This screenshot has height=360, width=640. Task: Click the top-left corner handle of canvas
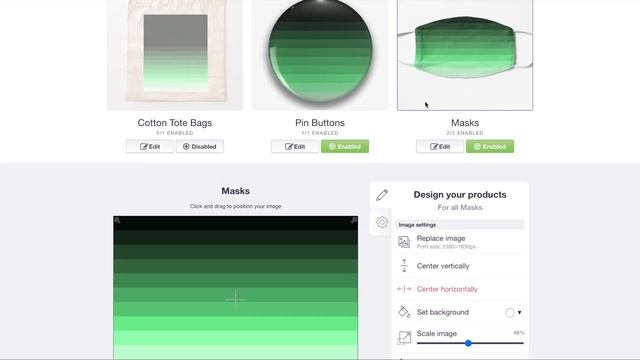(x=117, y=220)
